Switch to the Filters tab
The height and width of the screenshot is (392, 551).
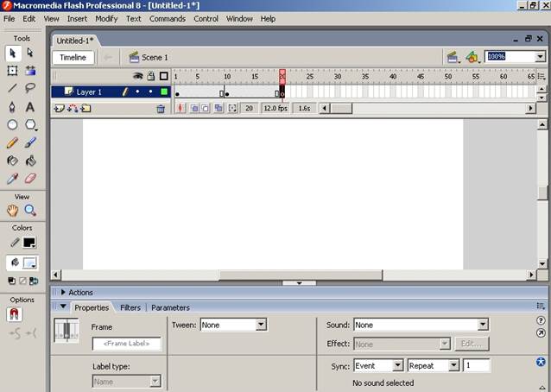[x=130, y=307]
